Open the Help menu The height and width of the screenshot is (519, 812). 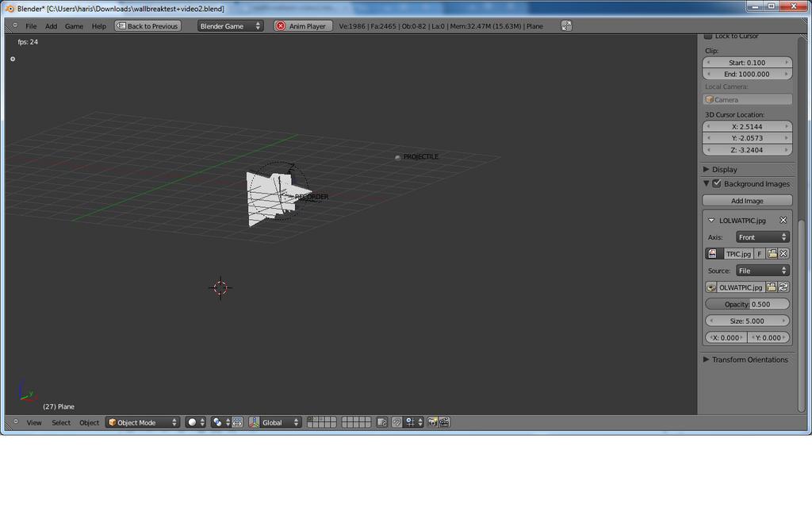pyautogui.click(x=98, y=26)
